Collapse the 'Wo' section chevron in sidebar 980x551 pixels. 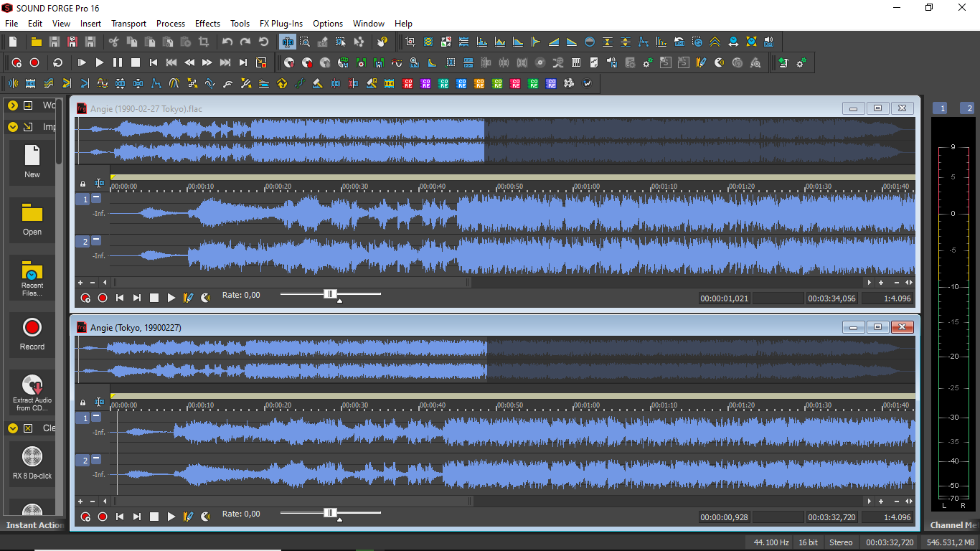coord(13,105)
